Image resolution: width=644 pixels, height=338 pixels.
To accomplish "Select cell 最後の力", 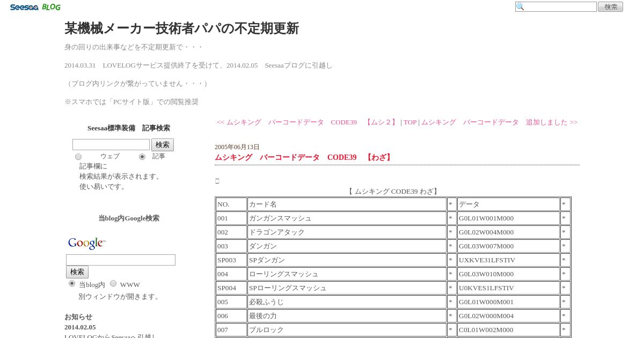I will click(x=347, y=316).
